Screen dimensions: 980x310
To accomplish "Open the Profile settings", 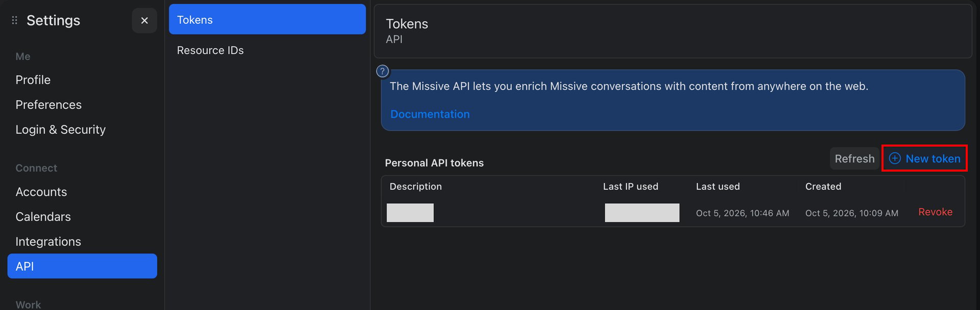I will point(33,80).
